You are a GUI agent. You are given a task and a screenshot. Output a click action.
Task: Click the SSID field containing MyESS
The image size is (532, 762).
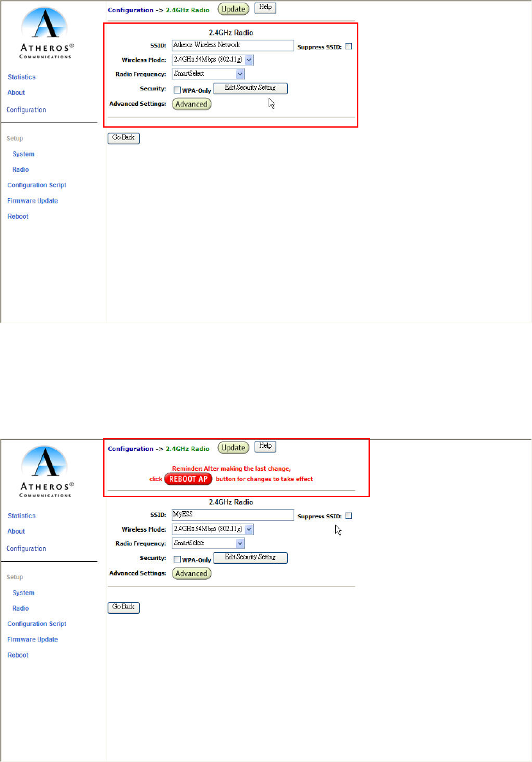[233, 515]
